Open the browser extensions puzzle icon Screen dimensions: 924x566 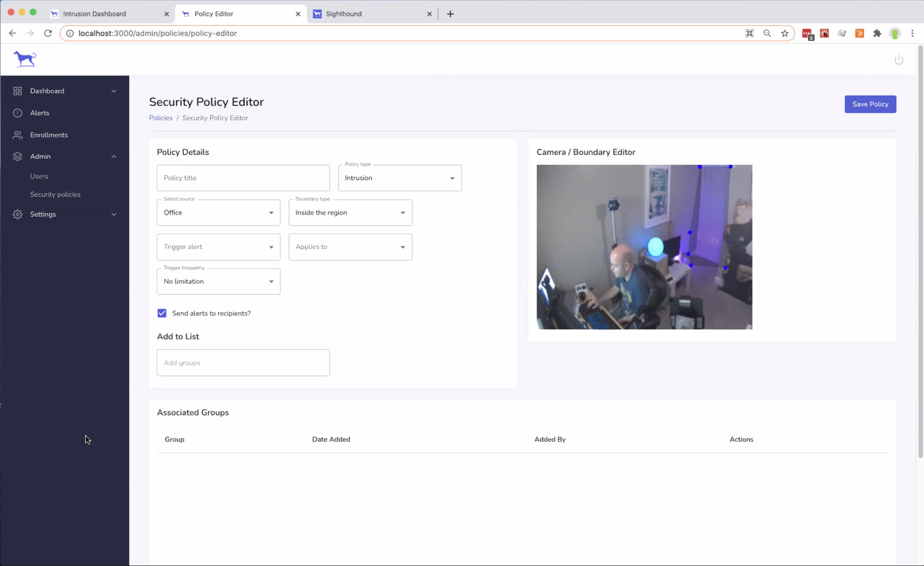coord(877,33)
